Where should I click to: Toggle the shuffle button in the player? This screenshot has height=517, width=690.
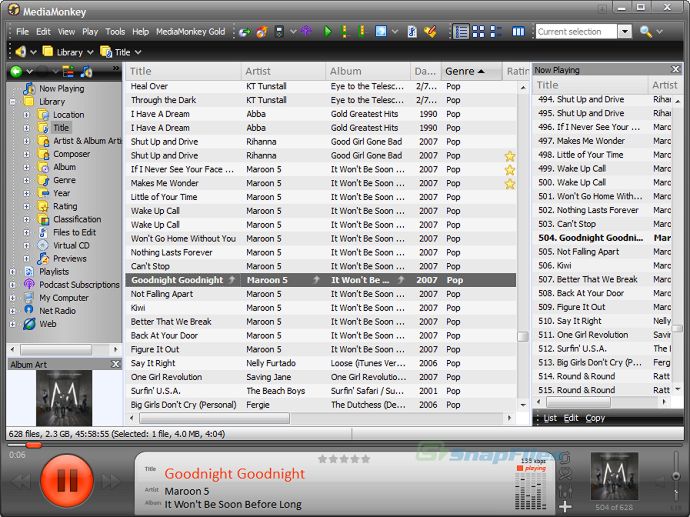565,474
